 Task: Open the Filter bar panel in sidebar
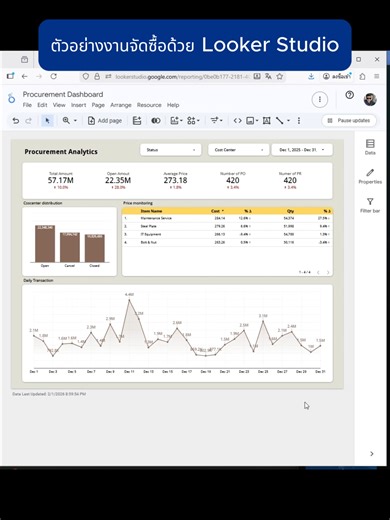click(370, 205)
